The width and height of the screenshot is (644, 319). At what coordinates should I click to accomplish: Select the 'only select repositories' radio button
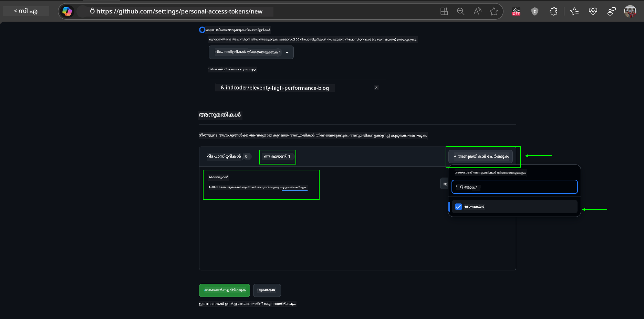[202, 30]
